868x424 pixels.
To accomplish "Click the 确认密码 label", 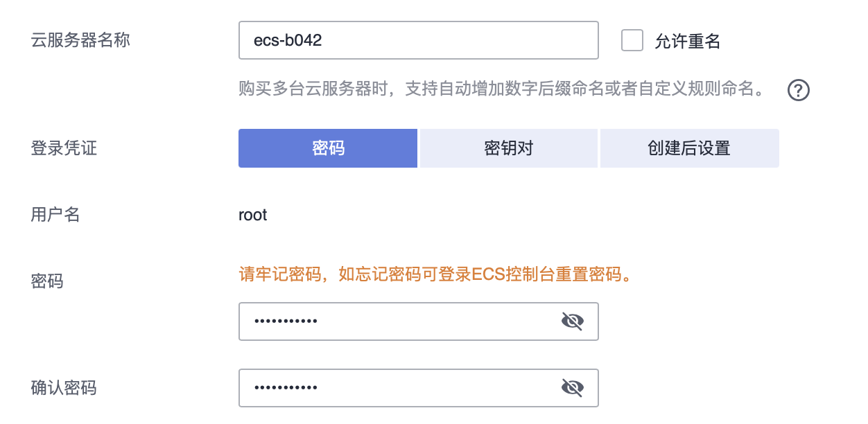I will (x=64, y=387).
